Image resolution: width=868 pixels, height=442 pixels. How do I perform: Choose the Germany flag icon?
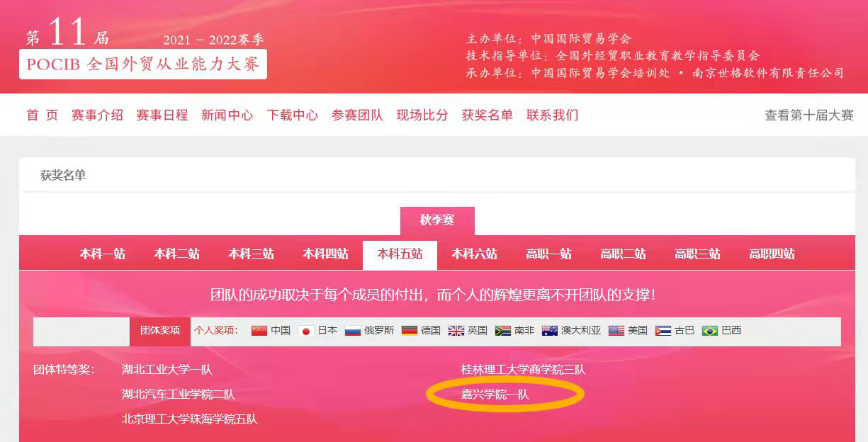click(410, 331)
